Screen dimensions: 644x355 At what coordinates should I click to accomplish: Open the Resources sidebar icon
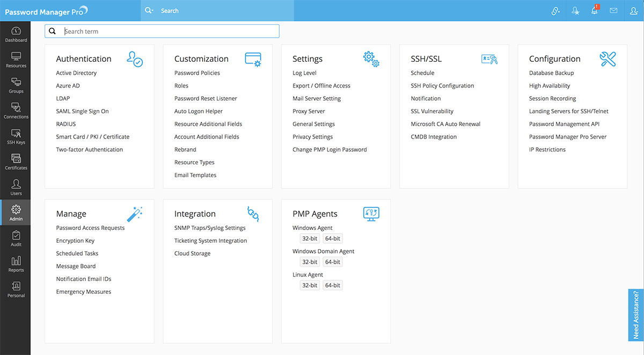[16, 56]
